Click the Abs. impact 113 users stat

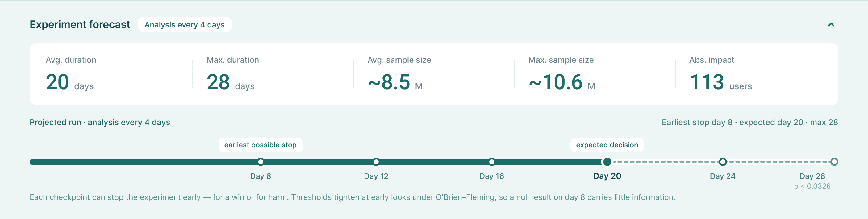coord(720,74)
